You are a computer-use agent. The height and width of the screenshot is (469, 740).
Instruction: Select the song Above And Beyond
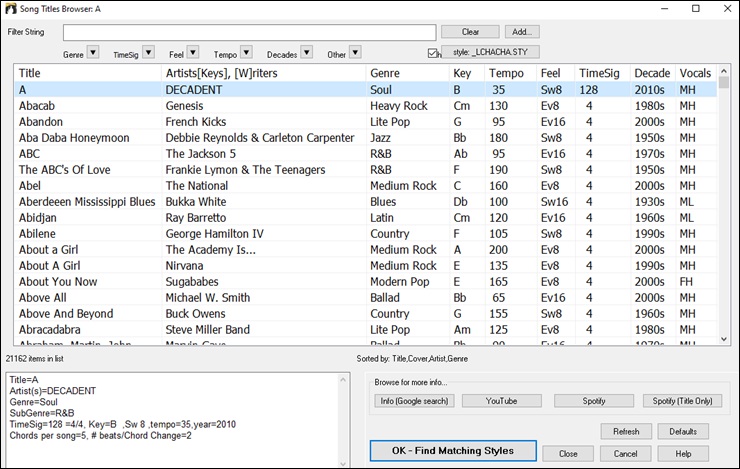[366, 314]
